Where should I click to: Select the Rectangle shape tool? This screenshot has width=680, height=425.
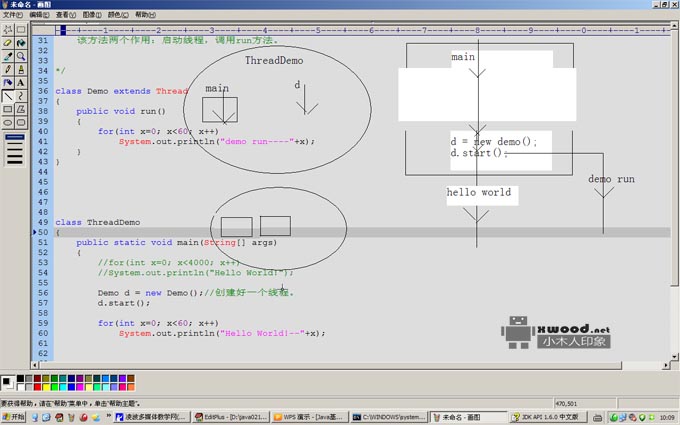(8, 109)
